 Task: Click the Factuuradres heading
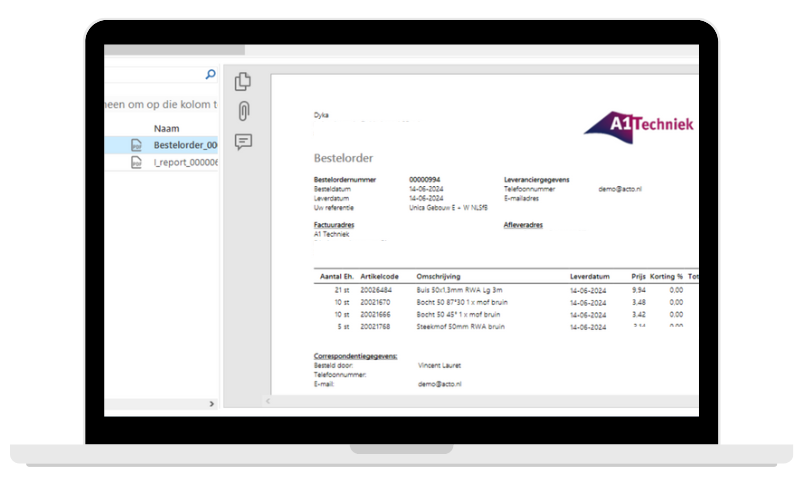(x=334, y=225)
